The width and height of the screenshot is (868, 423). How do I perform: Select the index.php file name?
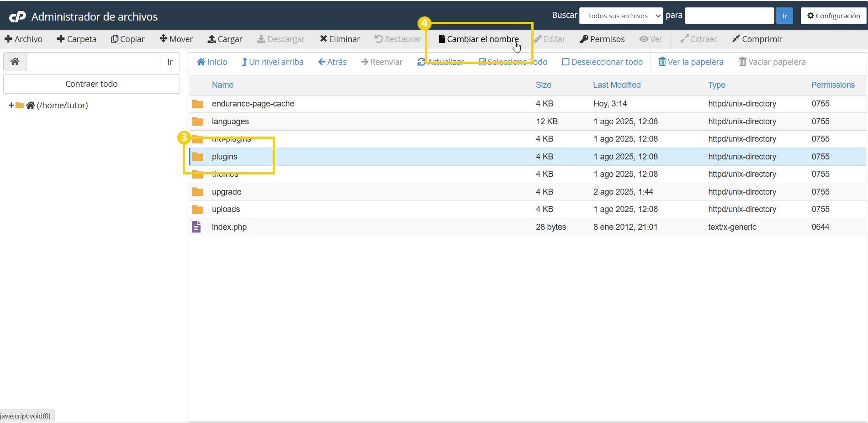(x=229, y=227)
